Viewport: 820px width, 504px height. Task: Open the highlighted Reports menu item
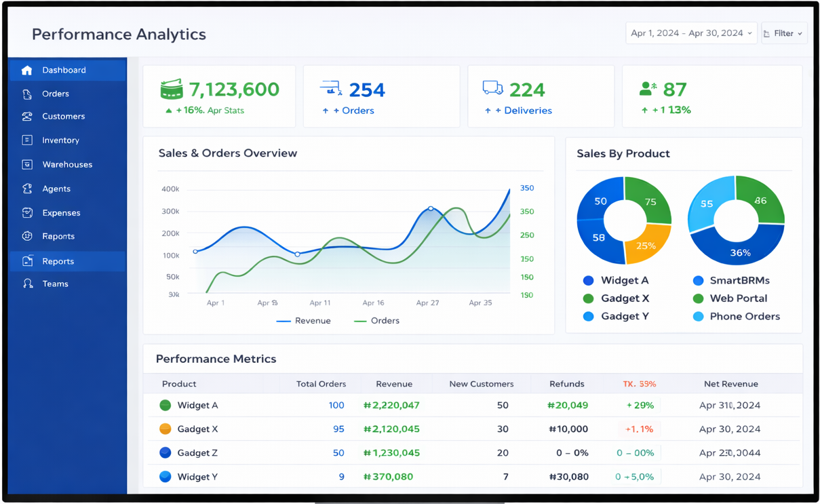pos(58,261)
